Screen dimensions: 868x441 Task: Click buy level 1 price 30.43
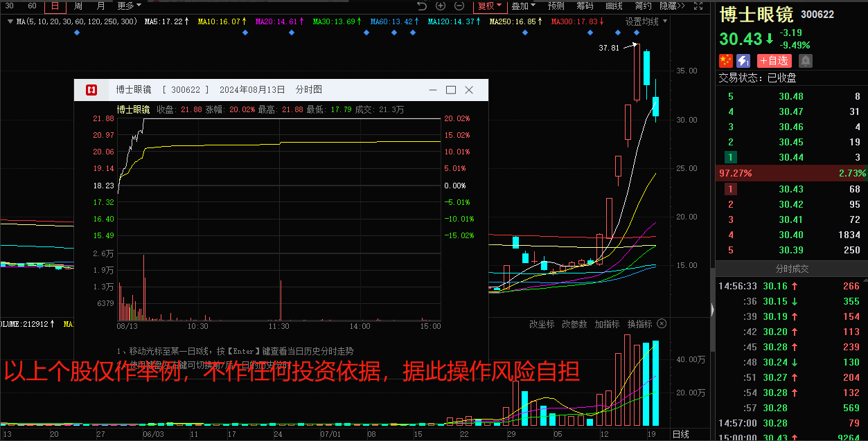(791, 189)
